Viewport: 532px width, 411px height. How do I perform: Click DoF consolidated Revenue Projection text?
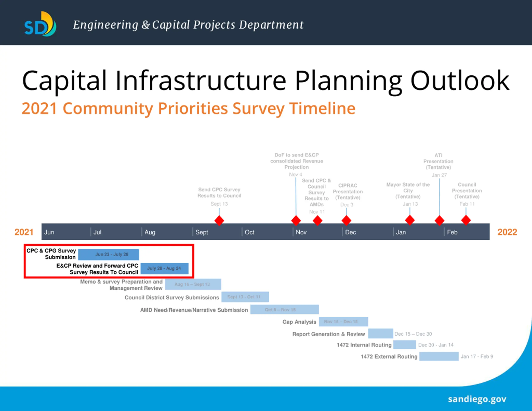[297, 161]
